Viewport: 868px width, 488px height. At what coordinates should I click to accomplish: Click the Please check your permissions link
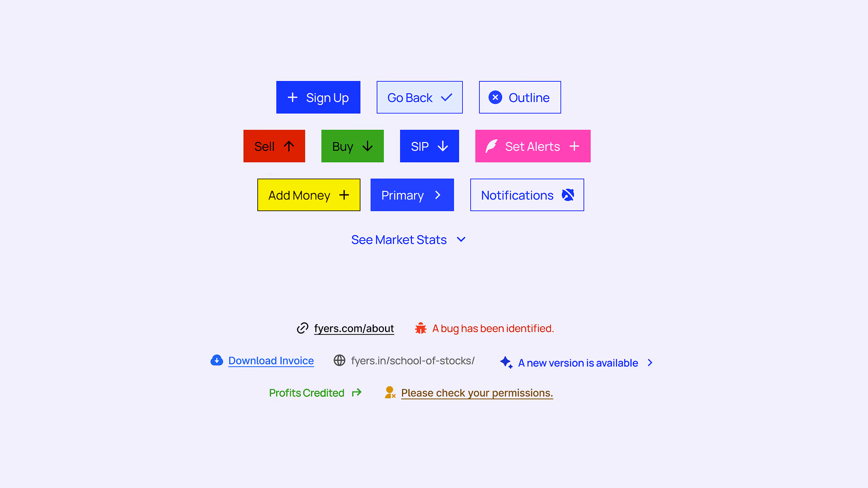point(477,393)
